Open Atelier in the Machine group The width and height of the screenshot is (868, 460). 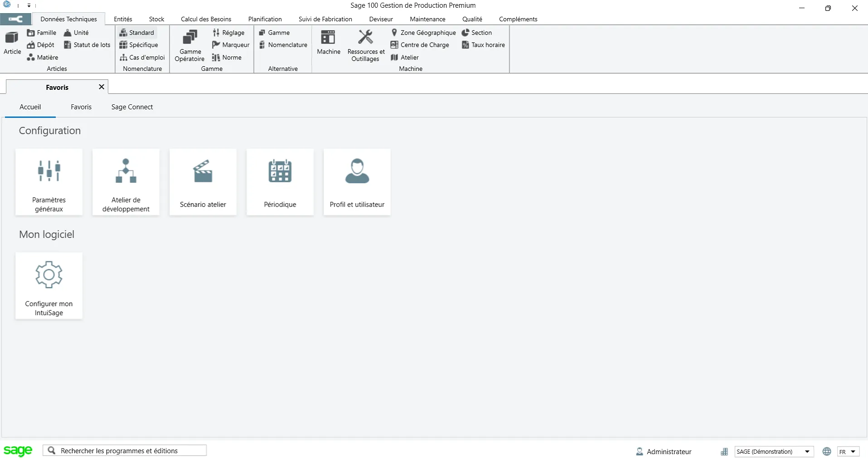click(x=405, y=58)
